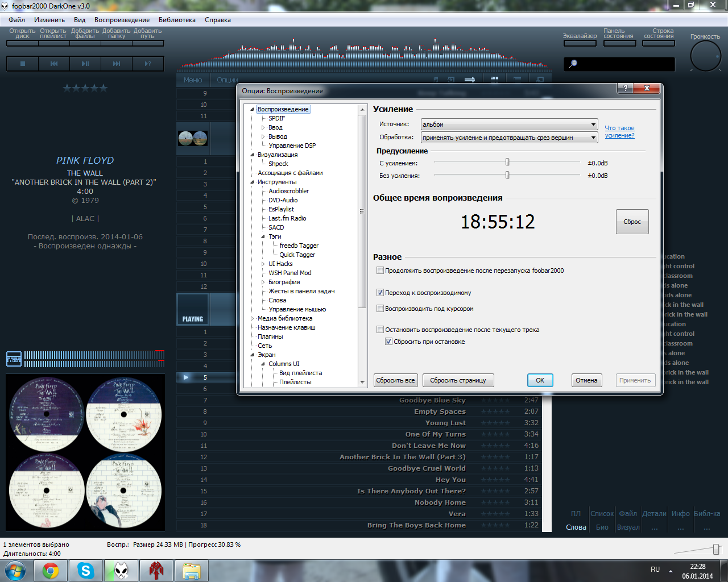Click the Previous track button

point(54,64)
